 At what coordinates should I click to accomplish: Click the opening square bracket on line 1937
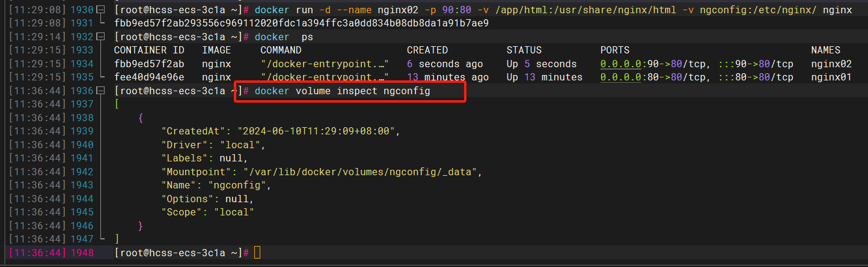pyautogui.click(x=117, y=104)
